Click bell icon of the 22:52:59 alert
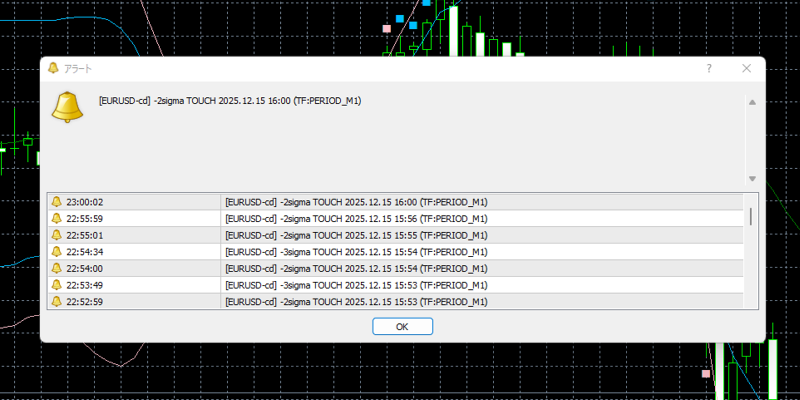Screen dimensions: 800x400 click(57, 301)
